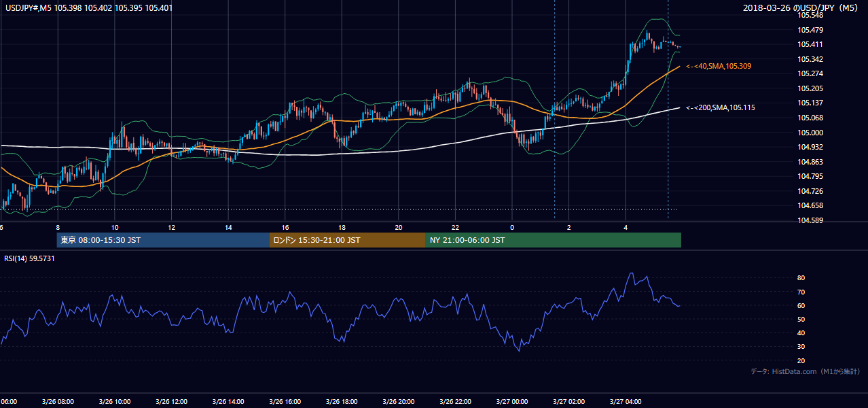Click the 3/26 12:00 date label
The height and width of the screenshot is (408, 868).
(171, 402)
